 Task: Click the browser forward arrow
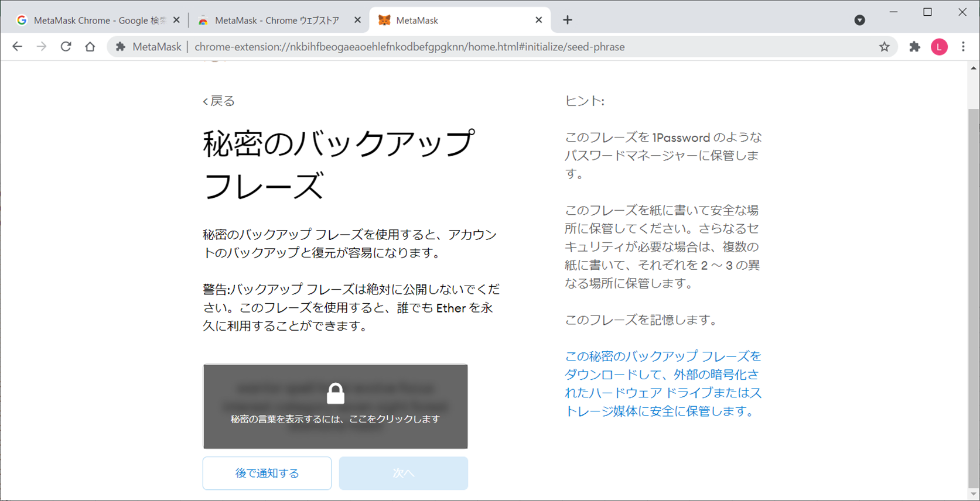coord(42,47)
